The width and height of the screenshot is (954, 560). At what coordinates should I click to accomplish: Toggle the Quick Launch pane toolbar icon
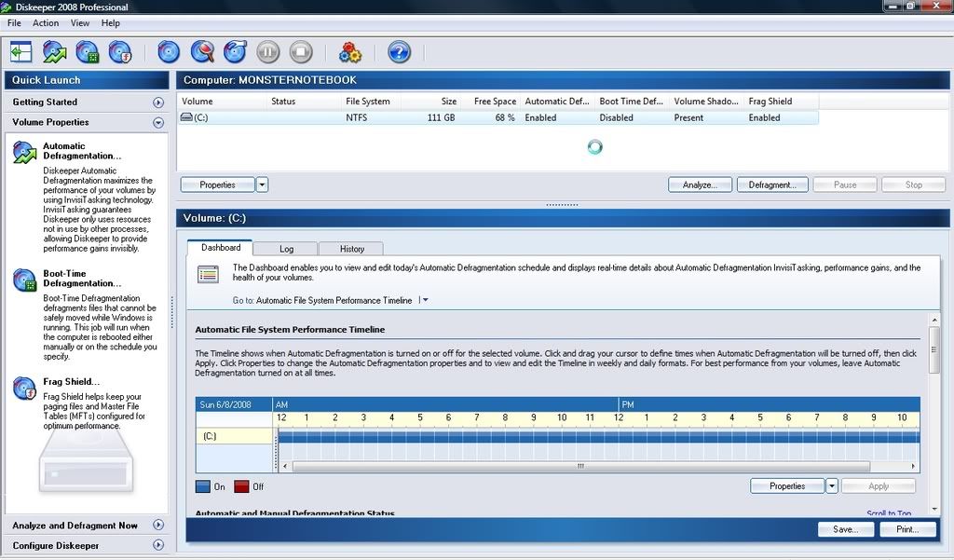[21, 52]
